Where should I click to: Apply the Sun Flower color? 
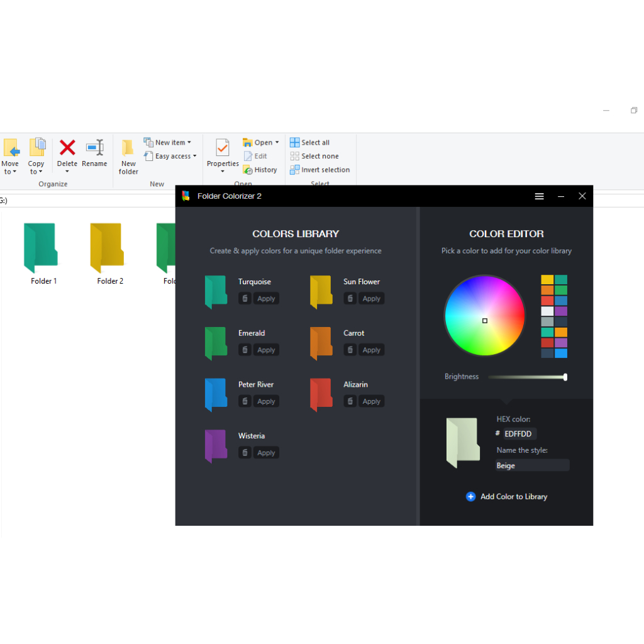[x=371, y=299]
